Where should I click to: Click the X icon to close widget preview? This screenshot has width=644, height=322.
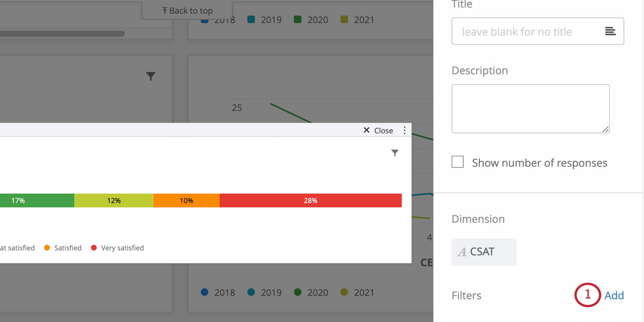tap(366, 130)
